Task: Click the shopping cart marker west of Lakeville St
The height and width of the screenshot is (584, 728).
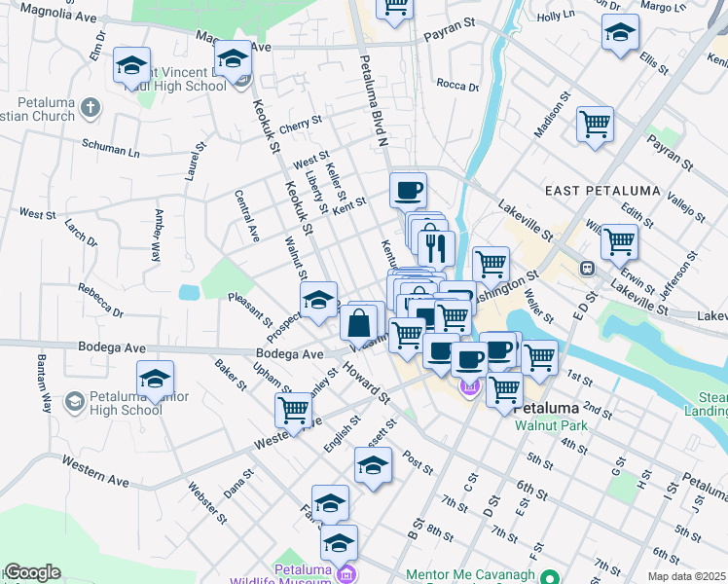Action: point(491,264)
